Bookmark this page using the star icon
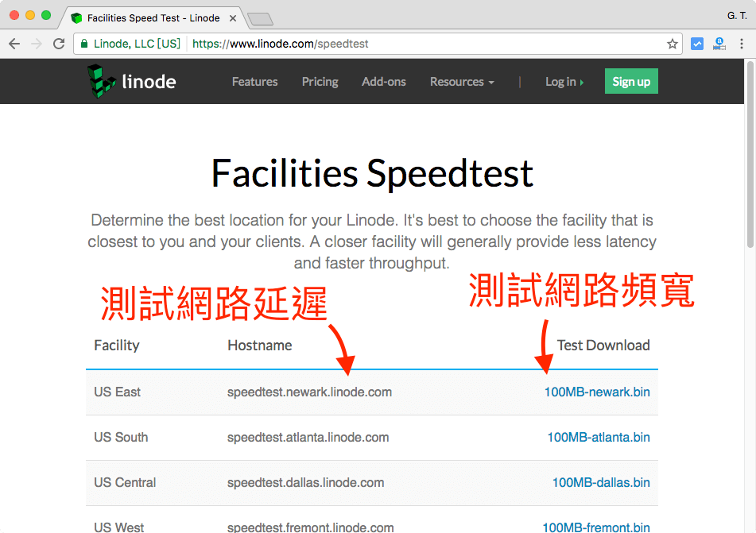This screenshot has width=756, height=533. [x=672, y=44]
